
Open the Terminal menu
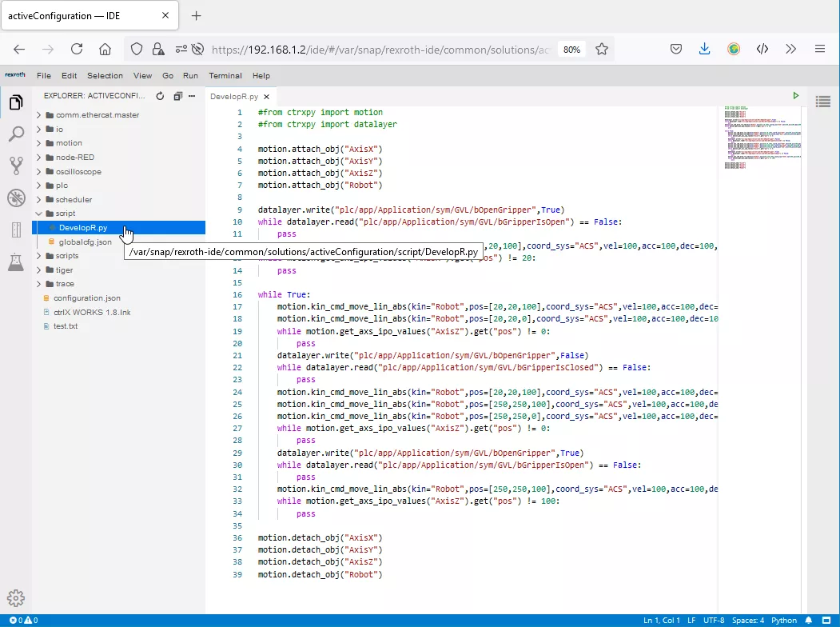[x=225, y=76]
